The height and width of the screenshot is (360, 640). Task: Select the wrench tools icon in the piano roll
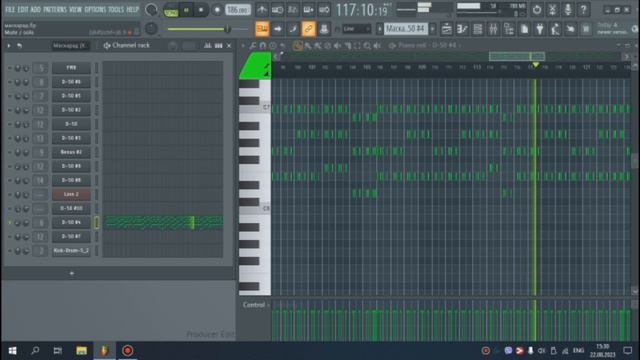pyautogui.click(x=253, y=46)
